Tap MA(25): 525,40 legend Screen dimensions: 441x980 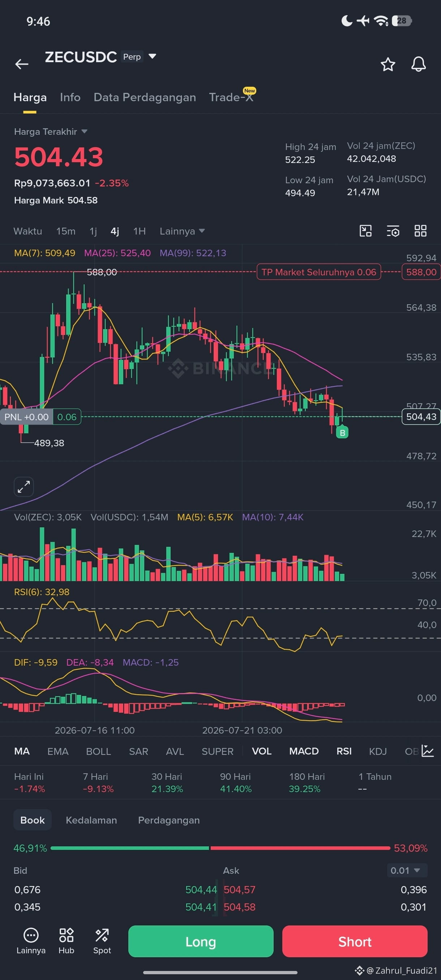[x=117, y=253]
